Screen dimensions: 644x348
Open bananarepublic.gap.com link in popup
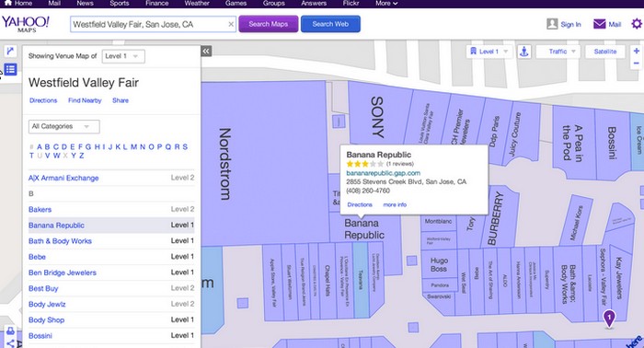384,173
